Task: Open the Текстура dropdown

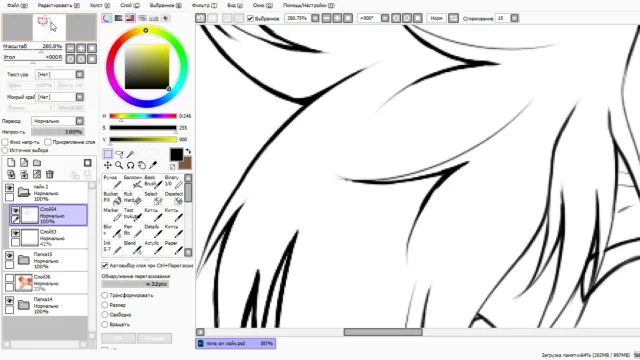Action: pos(59,74)
